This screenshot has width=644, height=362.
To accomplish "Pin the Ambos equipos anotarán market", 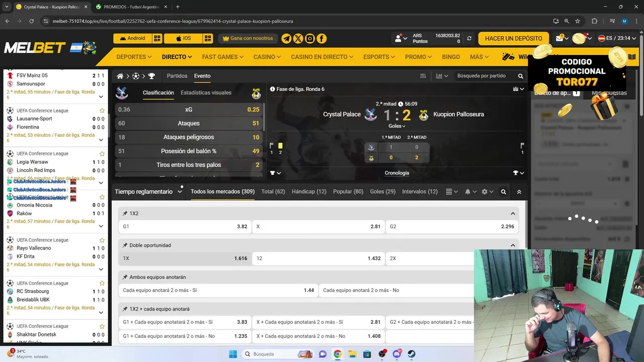I will pyautogui.click(x=125, y=277).
